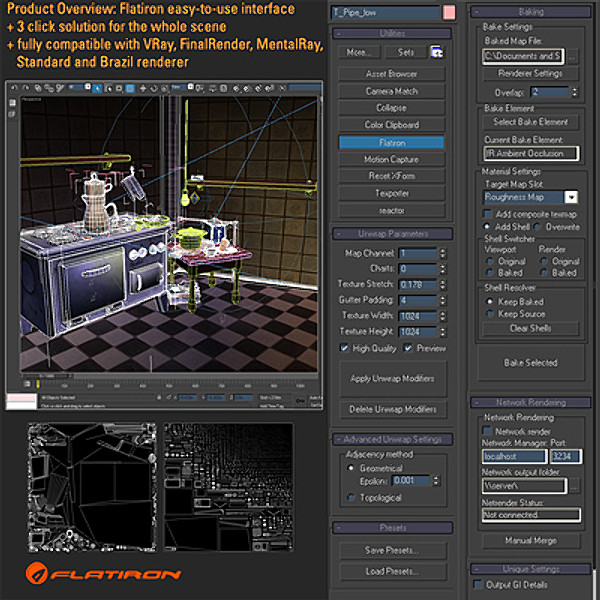Toggle the Spinner Snap icon

(269, 89)
